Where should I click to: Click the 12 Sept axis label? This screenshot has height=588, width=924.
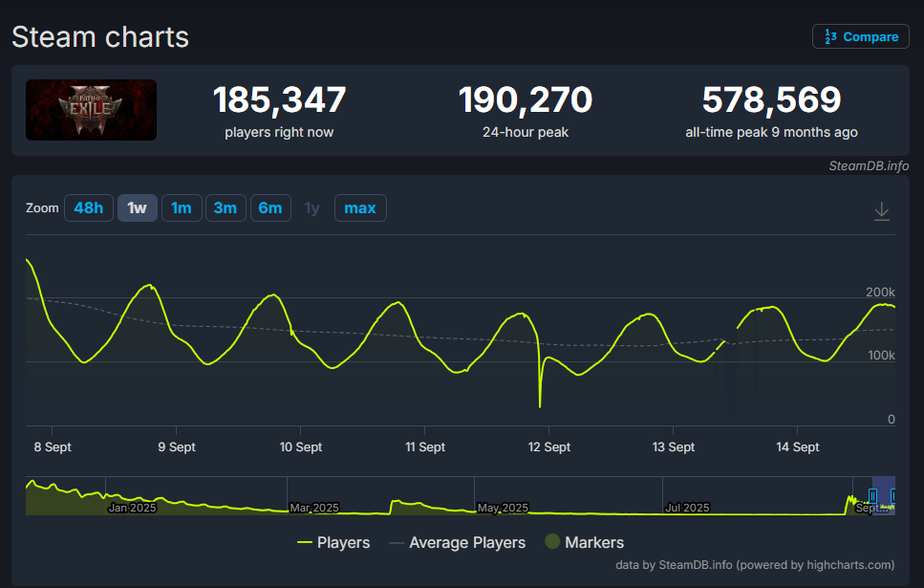(549, 447)
